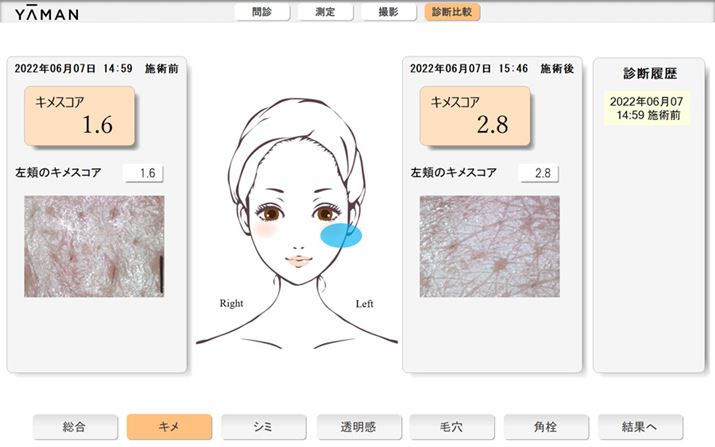Switch to the 測定 tab
The image size is (715, 447).
pos(325,12)
